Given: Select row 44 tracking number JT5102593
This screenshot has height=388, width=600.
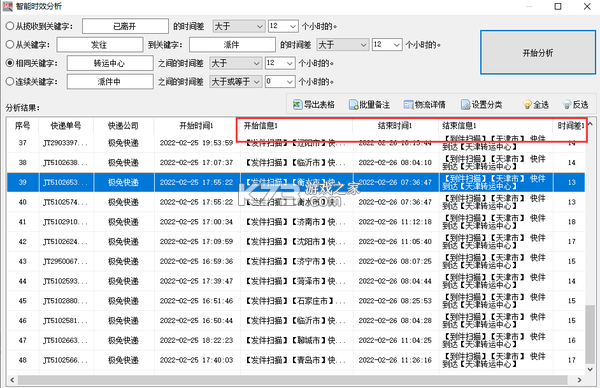Looking at the screenshot, I should pos(65,281).
